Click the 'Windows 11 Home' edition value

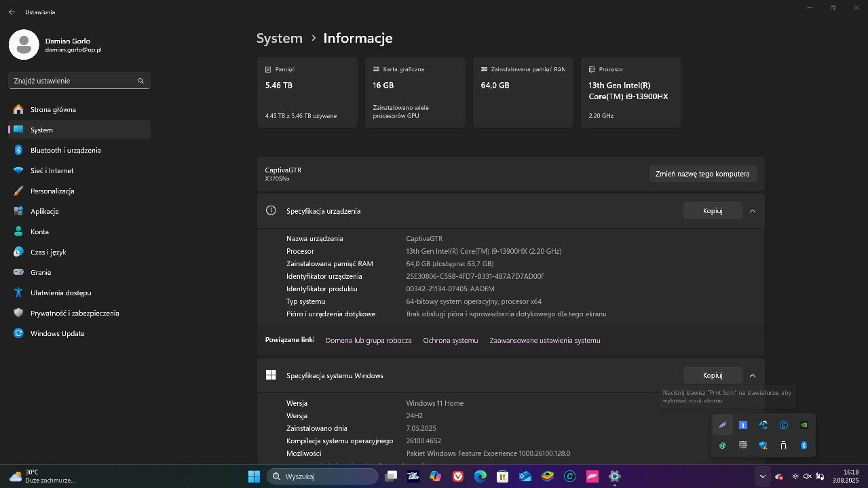tap(435, 403)
